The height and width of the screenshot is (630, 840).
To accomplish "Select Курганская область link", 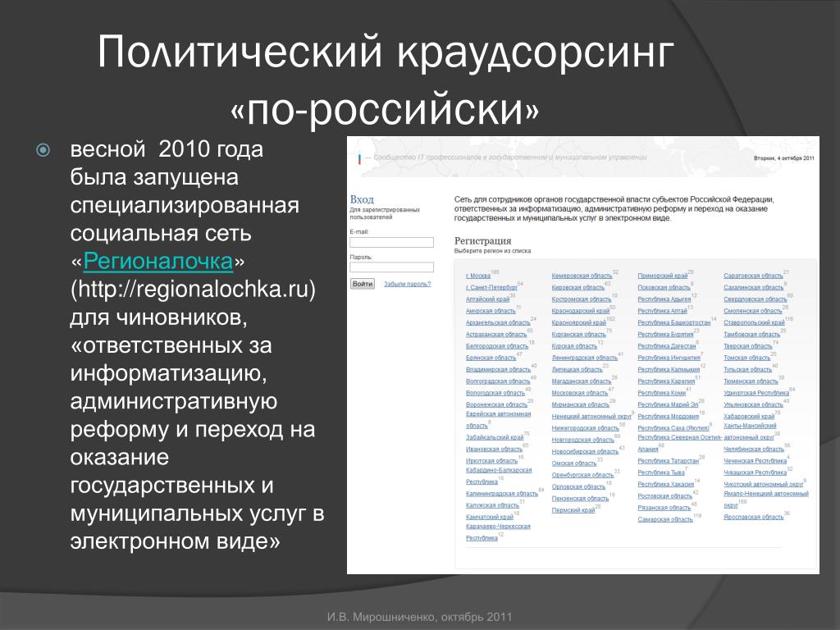I will 578,335.
